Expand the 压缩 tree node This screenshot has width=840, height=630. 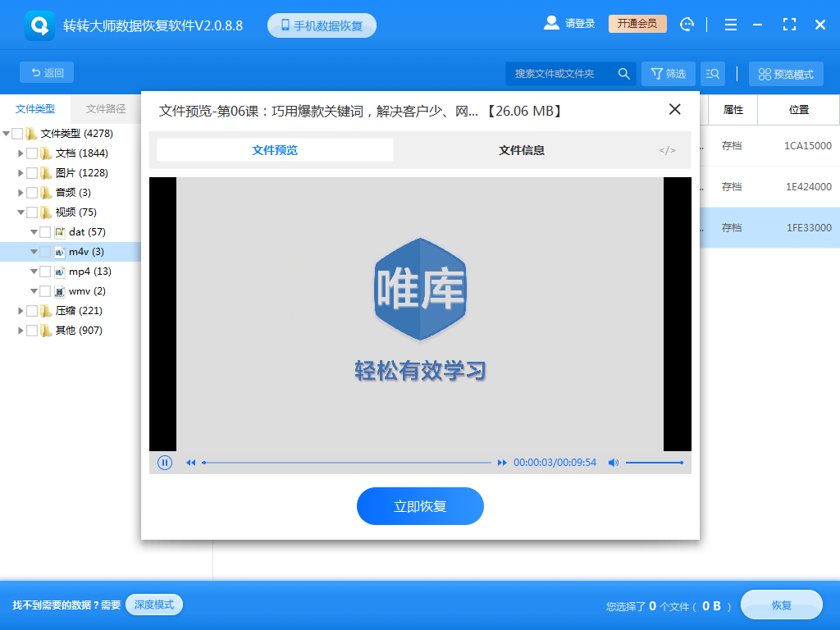pos(21,311)
